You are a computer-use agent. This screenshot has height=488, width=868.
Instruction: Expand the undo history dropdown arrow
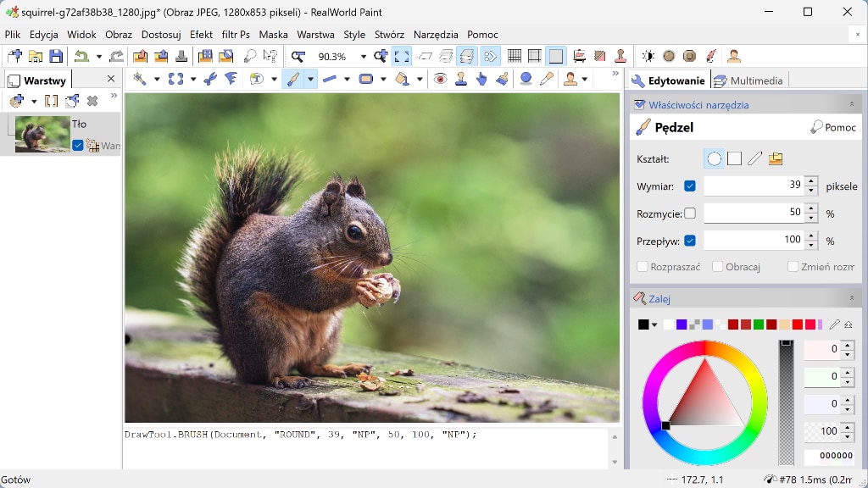pos(99,56)
